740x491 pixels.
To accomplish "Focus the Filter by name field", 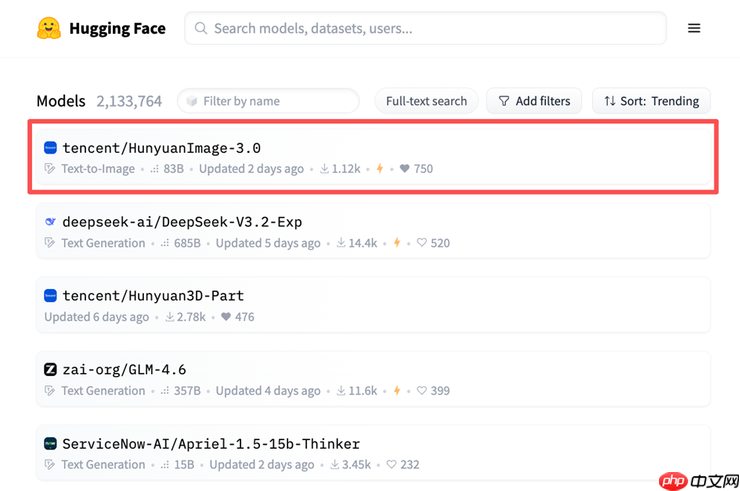I will tap(270, 101).
